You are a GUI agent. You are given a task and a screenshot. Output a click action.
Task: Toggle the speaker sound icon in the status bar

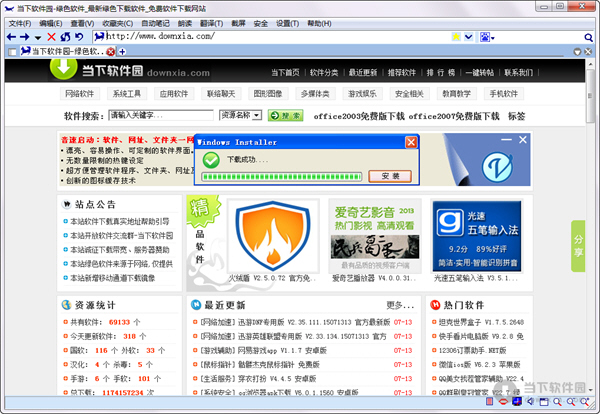[x=530, y=401]
